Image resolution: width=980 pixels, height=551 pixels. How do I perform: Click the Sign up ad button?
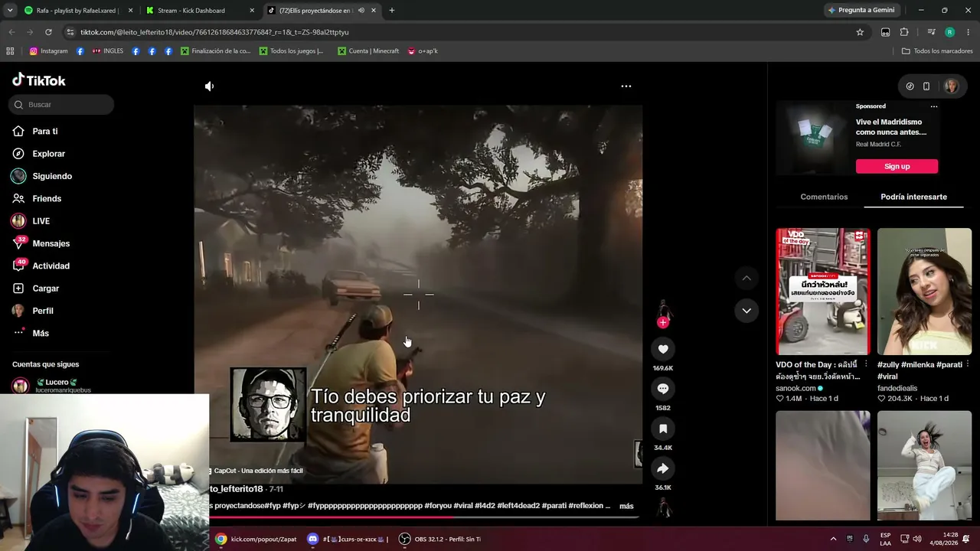(897, 166)
